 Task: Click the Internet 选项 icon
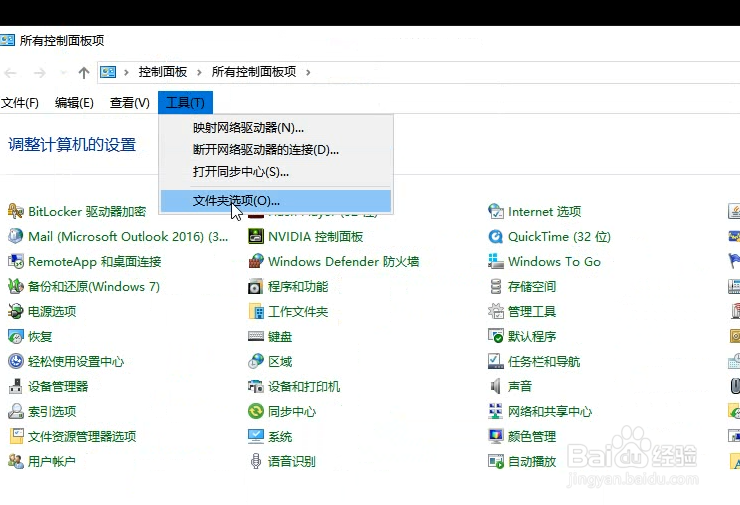(496, 211)
